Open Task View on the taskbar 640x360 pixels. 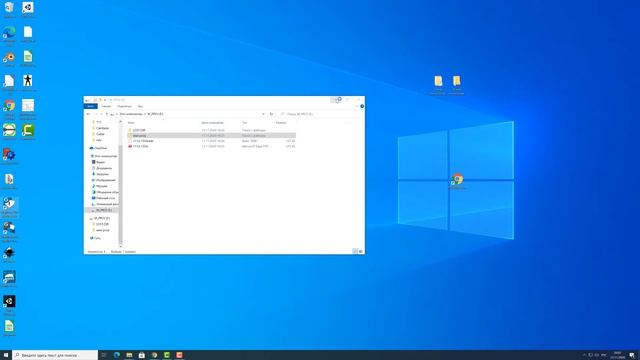104,355
